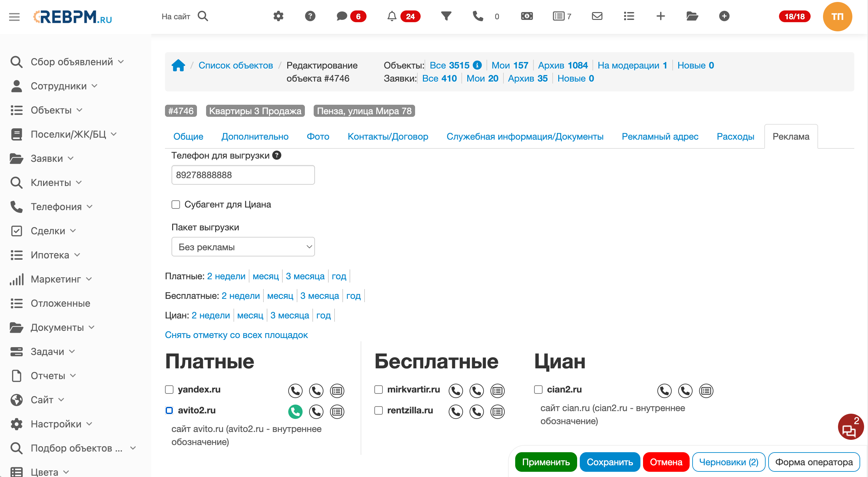Open the folder icon in top toolbar
This screenshot has height=477, width=868.
(692, 16)
